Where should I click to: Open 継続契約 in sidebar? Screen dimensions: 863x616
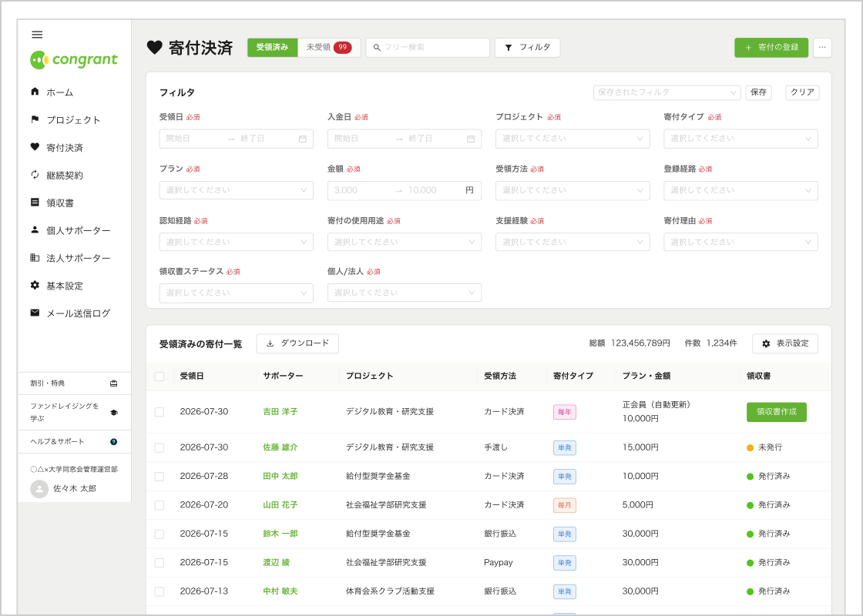65,175
